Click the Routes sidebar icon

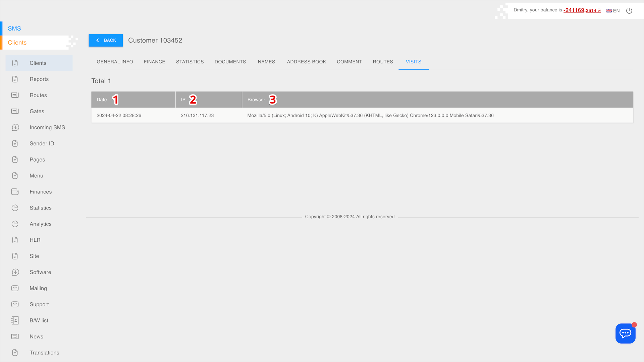(x=15, y=95)
